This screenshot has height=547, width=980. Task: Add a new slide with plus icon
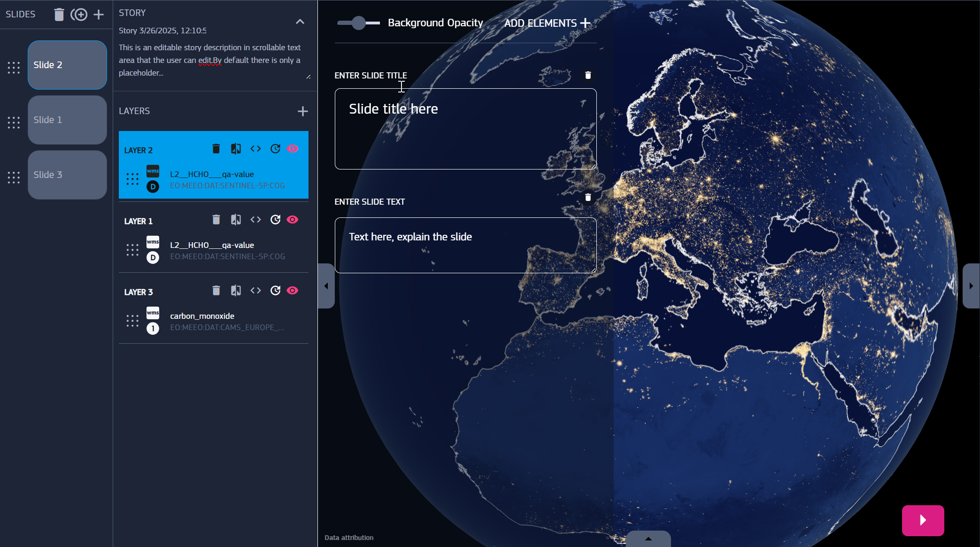(x=99, y=15)
